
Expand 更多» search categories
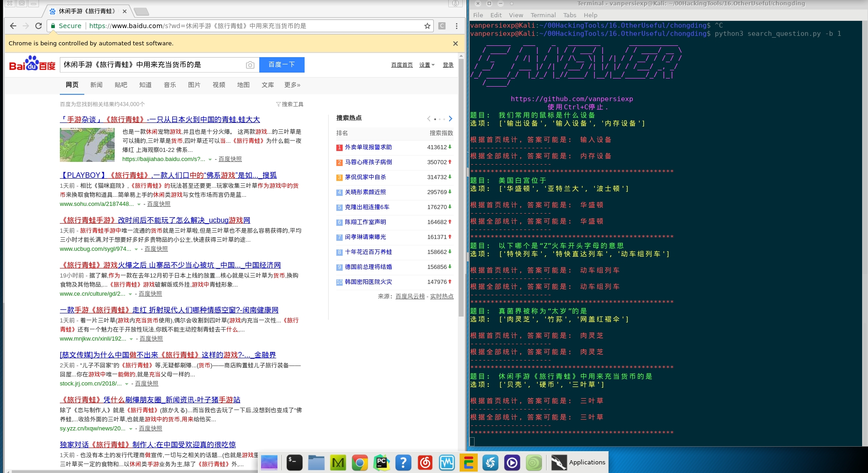pos(292,85)
